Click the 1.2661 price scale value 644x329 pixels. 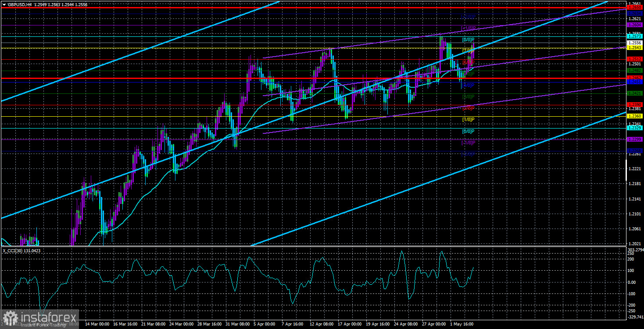pyautogui.click(x=634, y=4)
